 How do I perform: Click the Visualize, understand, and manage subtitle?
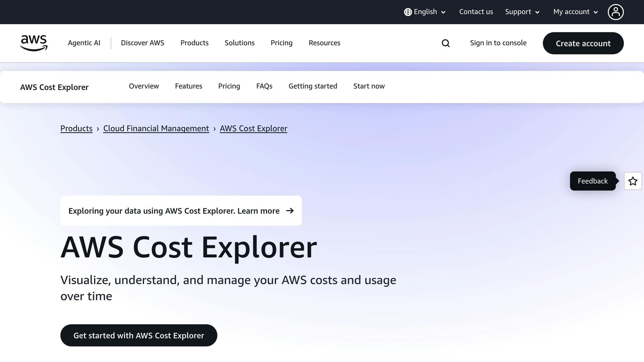pyautogui.click(x=228, y=288)
